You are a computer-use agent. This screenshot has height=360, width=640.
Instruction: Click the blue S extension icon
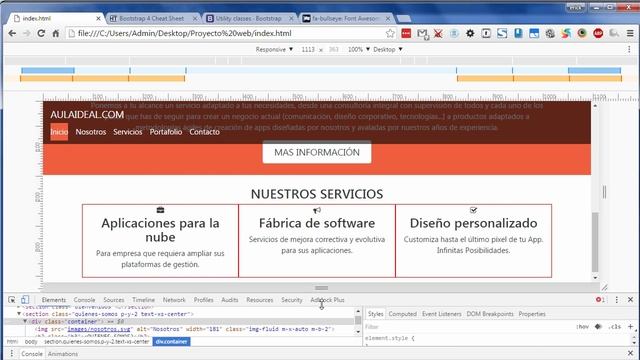click(502, 33)
